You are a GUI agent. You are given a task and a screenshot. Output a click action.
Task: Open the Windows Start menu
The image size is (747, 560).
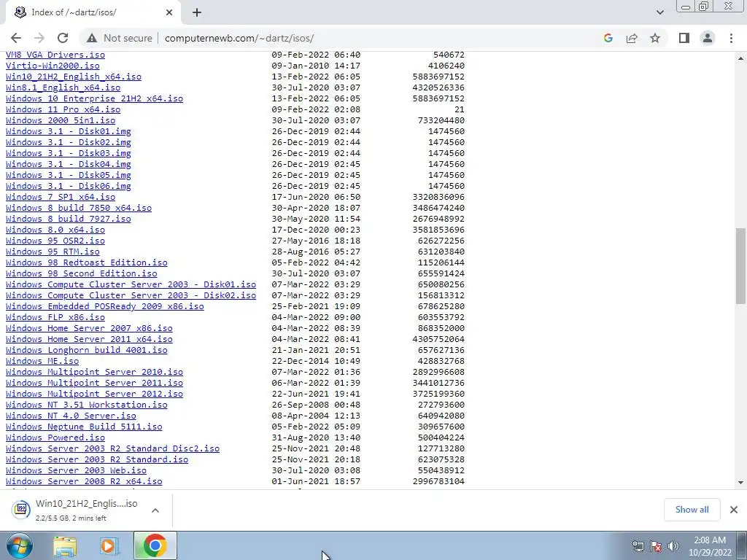(x=20, y=545)
